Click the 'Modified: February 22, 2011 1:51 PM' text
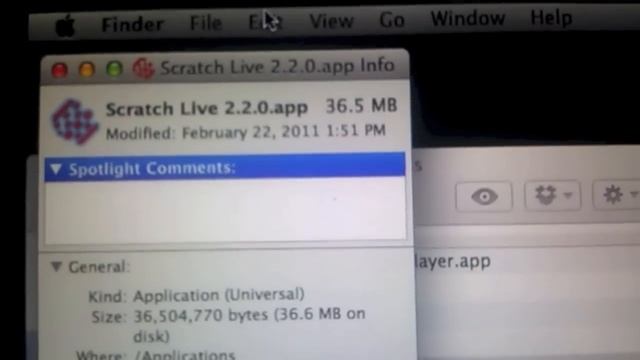This screenshot has height=360, width=640. [246, 132]
